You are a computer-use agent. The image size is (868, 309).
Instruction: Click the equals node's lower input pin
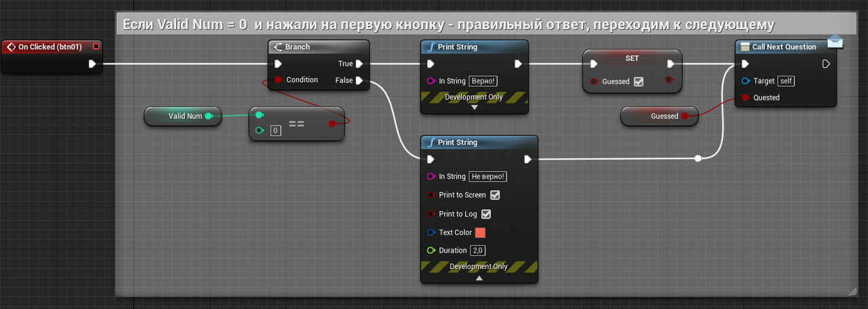pos(259,130)
